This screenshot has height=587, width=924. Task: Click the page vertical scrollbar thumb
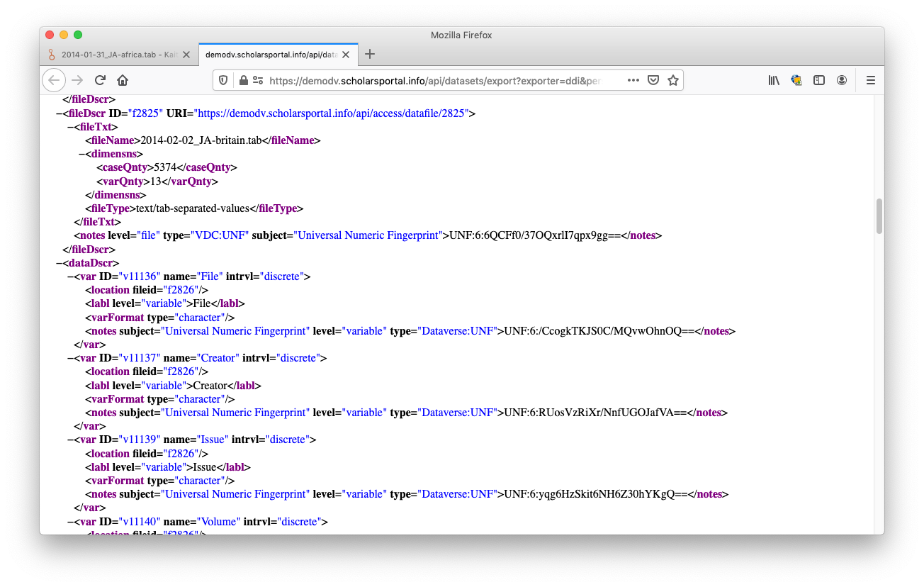[879, 216]
